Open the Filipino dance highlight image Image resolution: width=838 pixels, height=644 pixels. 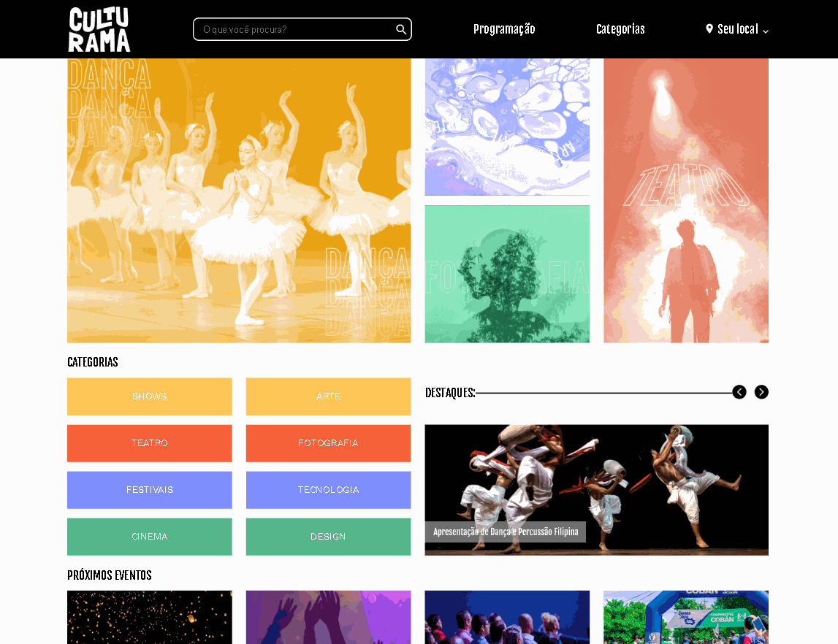tap(596, 490)
